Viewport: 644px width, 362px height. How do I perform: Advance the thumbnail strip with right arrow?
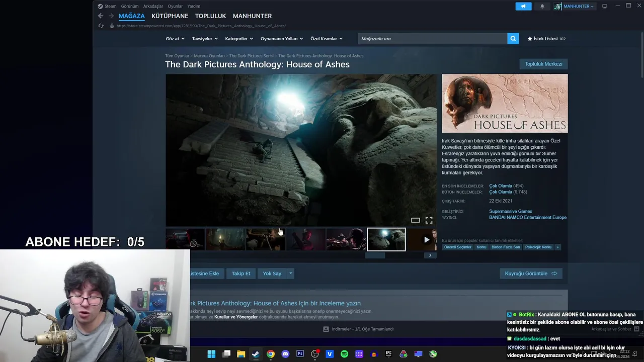pyautogui.click(x=430, y=255)
